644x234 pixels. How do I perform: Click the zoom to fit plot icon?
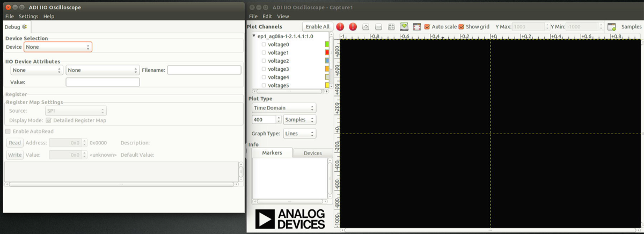tap(391, 26)
